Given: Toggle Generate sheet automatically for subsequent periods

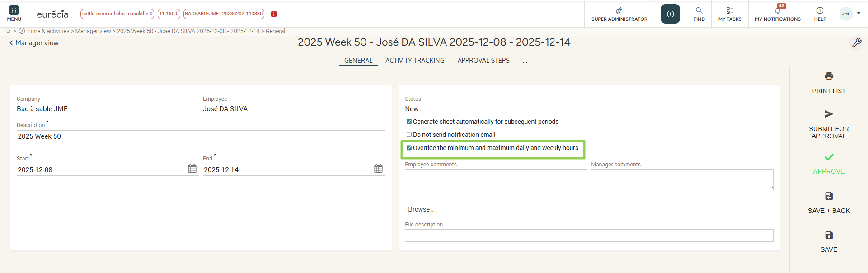Looking at the screenshot, I should point(409,122).
